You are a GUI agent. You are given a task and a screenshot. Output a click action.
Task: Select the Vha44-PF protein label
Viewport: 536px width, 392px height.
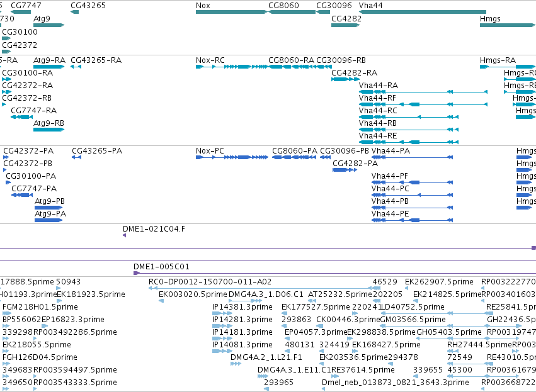[x=390, y=176]
